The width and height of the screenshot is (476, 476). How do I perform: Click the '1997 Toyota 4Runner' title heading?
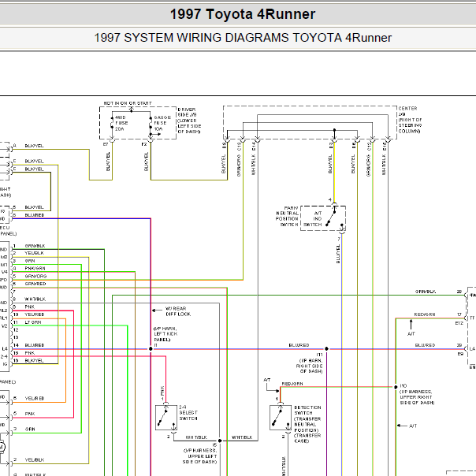click(243, 14)
